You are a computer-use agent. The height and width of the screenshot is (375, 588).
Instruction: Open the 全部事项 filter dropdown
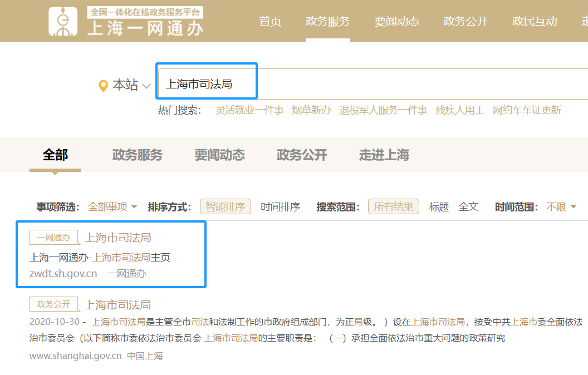click(x=112, y=207)
